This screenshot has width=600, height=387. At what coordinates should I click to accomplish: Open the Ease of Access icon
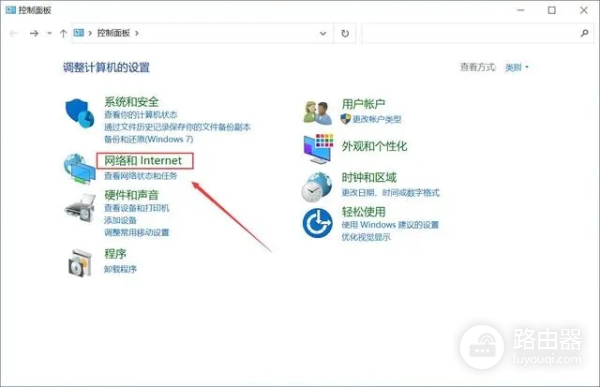pos(317,223)
